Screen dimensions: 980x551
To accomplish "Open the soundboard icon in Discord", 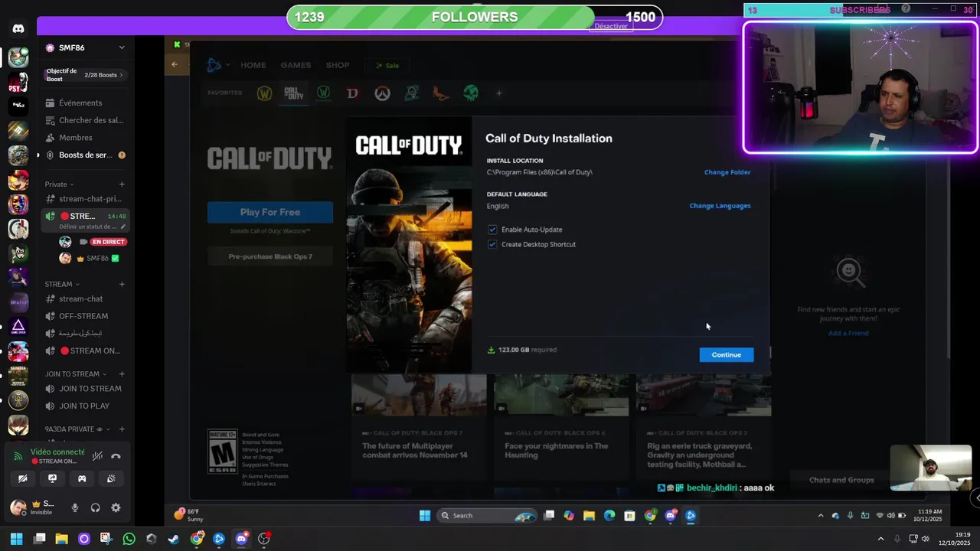I will coord(111,478).
